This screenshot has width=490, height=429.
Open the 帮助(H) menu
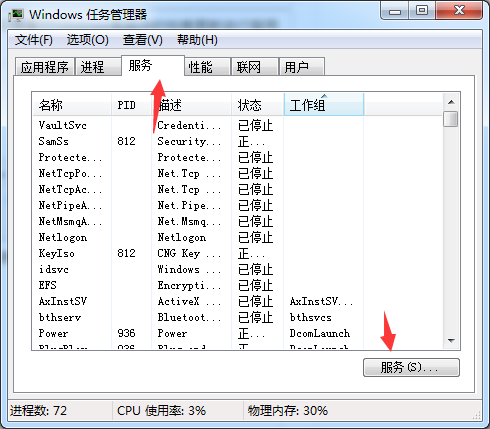click(197, 40)
